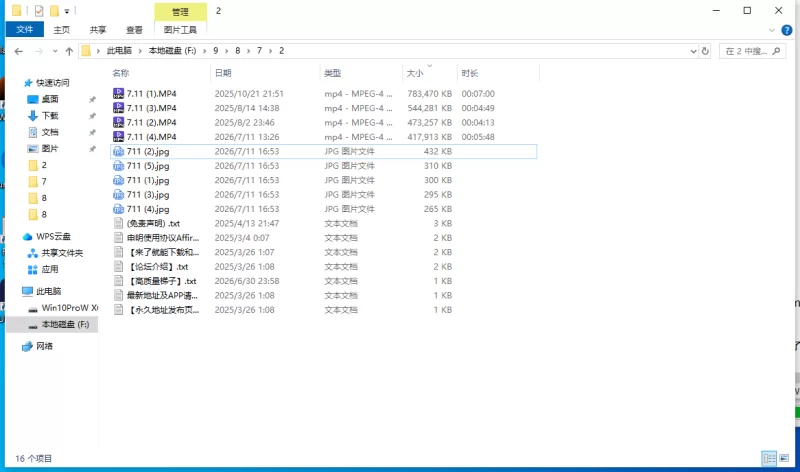Open the blue Help question mark icon
Viewport: 800px width, 472px height.
point(787,30)
